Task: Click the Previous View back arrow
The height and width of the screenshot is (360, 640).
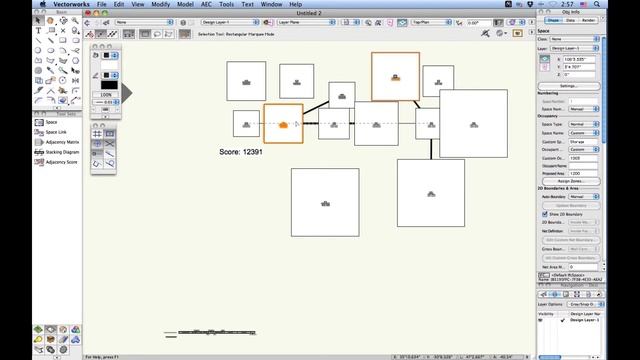Action: pyautogui.click(x=87, y=22)
